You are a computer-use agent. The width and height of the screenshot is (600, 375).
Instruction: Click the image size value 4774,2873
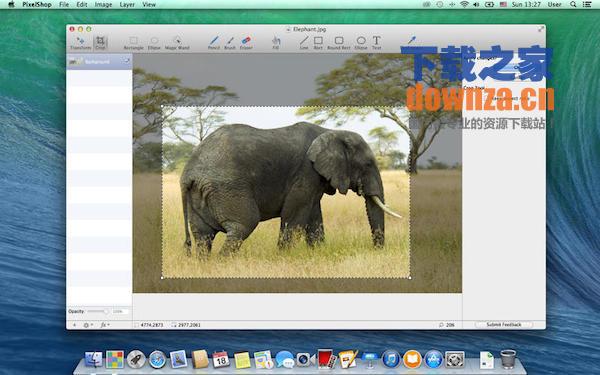152,325
